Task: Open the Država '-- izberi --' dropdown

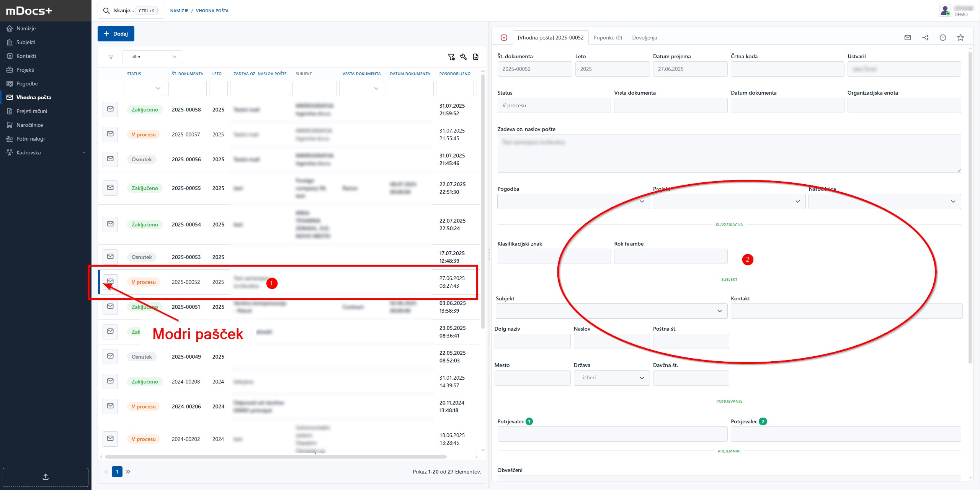Action: pyautogui.click(x=611, y=378)
